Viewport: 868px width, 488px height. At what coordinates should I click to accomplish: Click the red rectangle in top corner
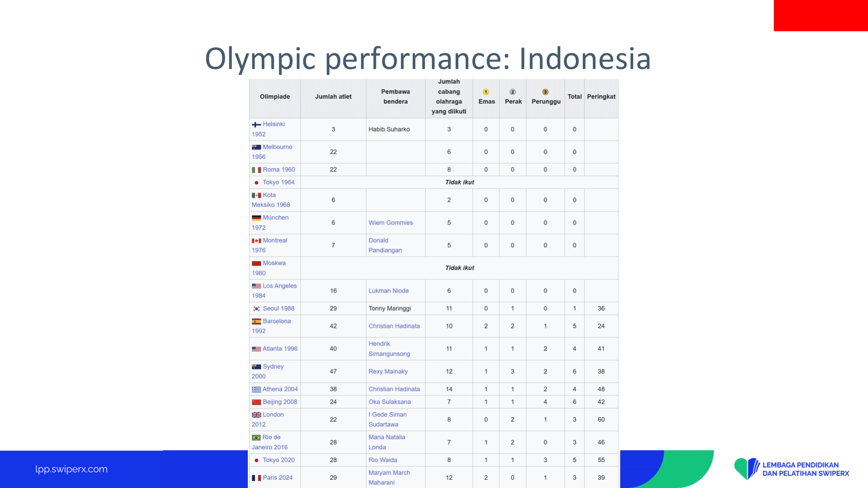pyautogui.click(x=821, y=16)
